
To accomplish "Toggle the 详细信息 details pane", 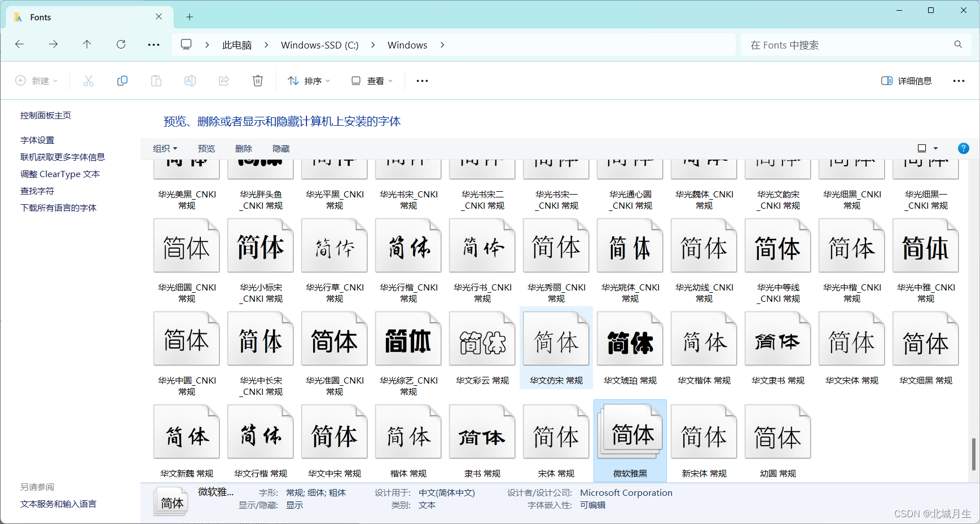I will 906,81.
